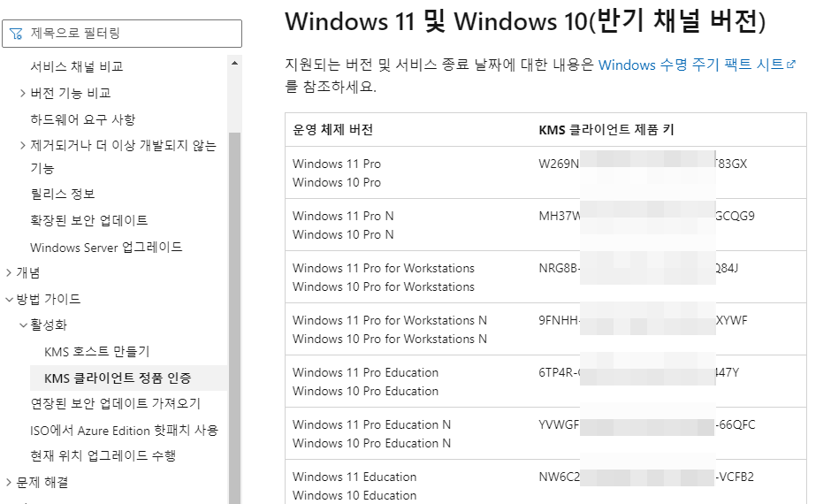Open '연장된 보안 업데이트 가져오기' page
831x504 pixels.
click(x=116, y=404)
